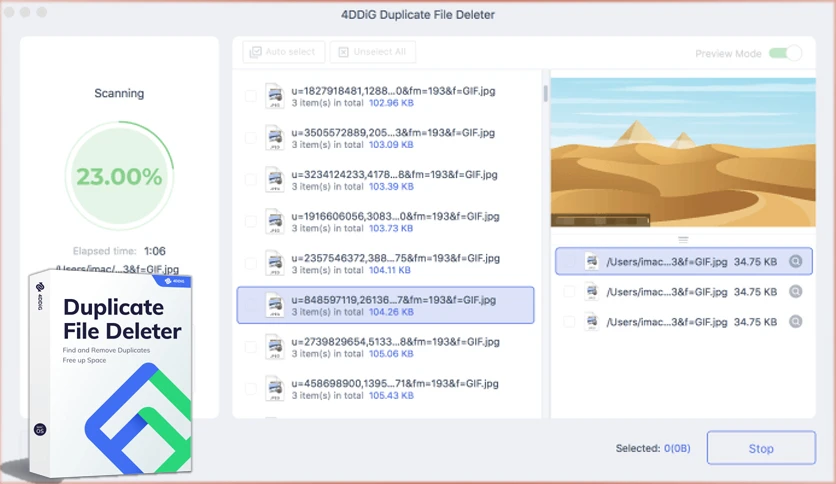Click the JPG file icon of u=1827918481 row
The height and width of the screenshot is (484, 836).
(x=275, y=96)
